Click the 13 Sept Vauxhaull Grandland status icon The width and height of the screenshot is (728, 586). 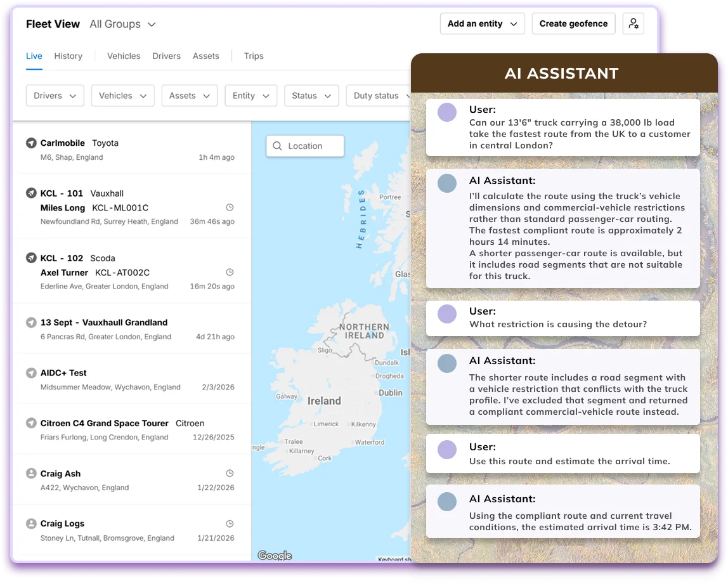coord(31,322)
